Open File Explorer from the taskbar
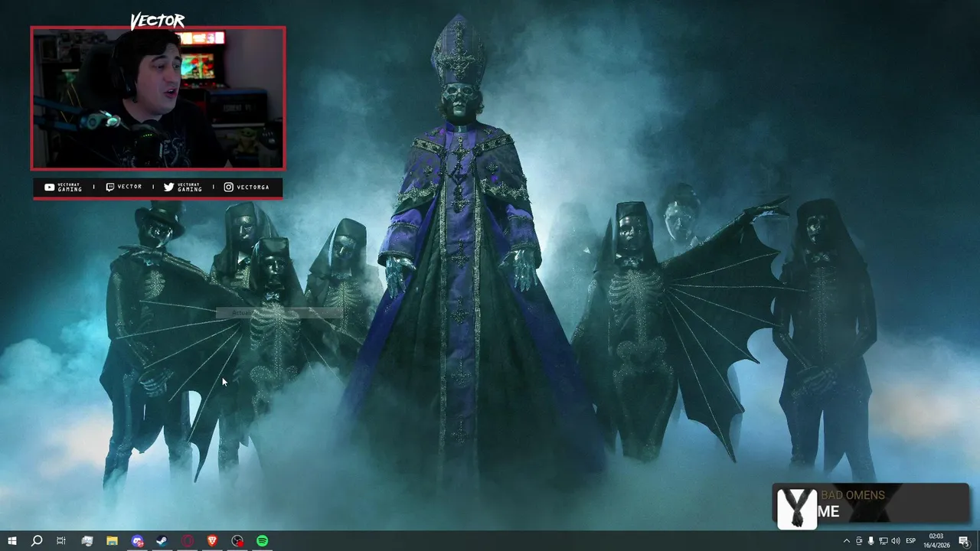 pos(112,541)
